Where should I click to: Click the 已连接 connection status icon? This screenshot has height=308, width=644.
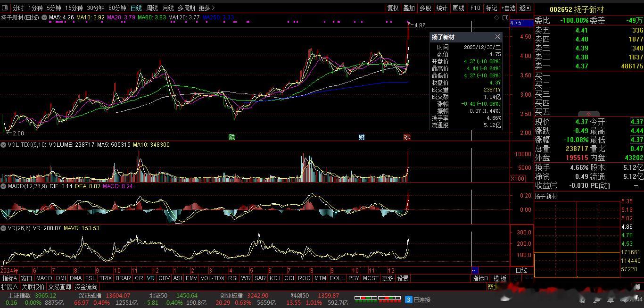click(409, 300)
